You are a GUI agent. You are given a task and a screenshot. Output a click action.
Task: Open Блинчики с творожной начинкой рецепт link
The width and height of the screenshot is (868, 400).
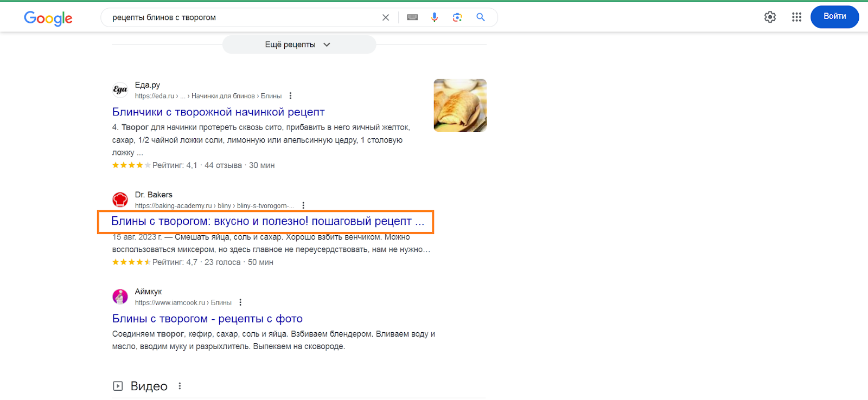218,112
